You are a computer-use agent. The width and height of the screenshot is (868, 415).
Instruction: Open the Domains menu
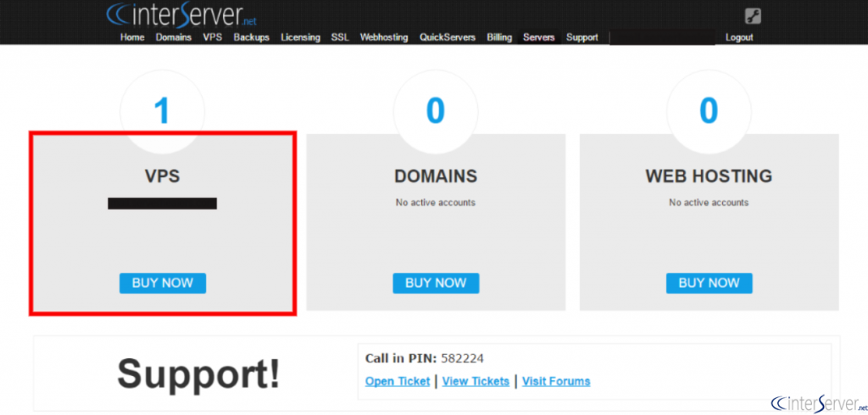click(173, 37)
